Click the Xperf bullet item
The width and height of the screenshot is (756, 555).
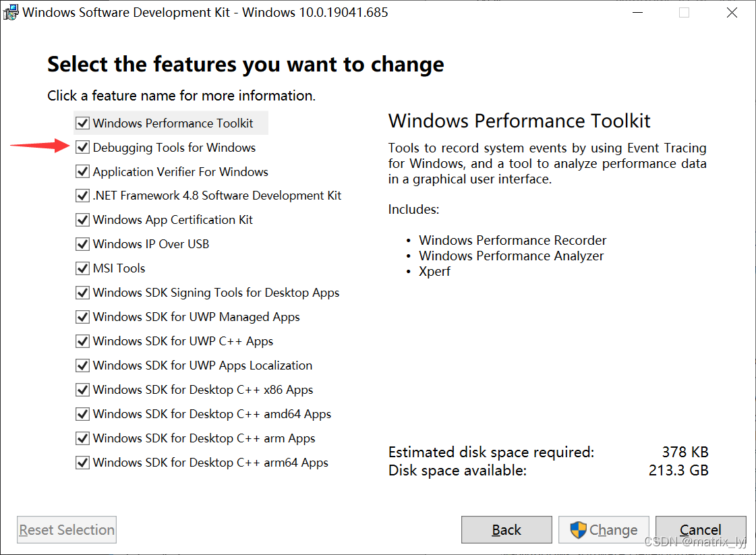(x=434, y=272)
